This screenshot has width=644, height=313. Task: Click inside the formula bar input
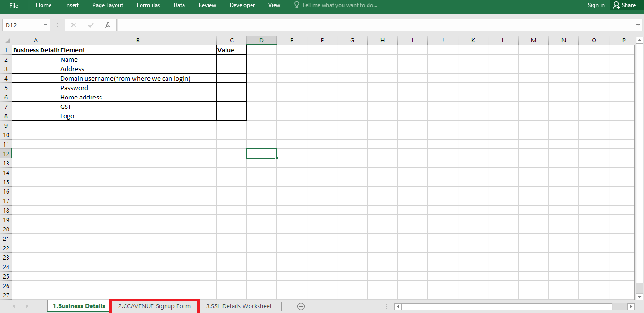point(373,25)
